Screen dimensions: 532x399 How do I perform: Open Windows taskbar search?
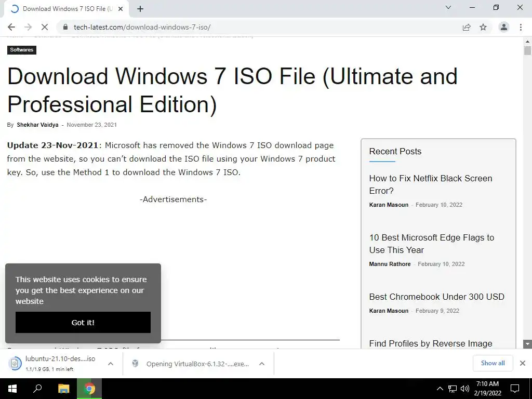tap(37, 389)
